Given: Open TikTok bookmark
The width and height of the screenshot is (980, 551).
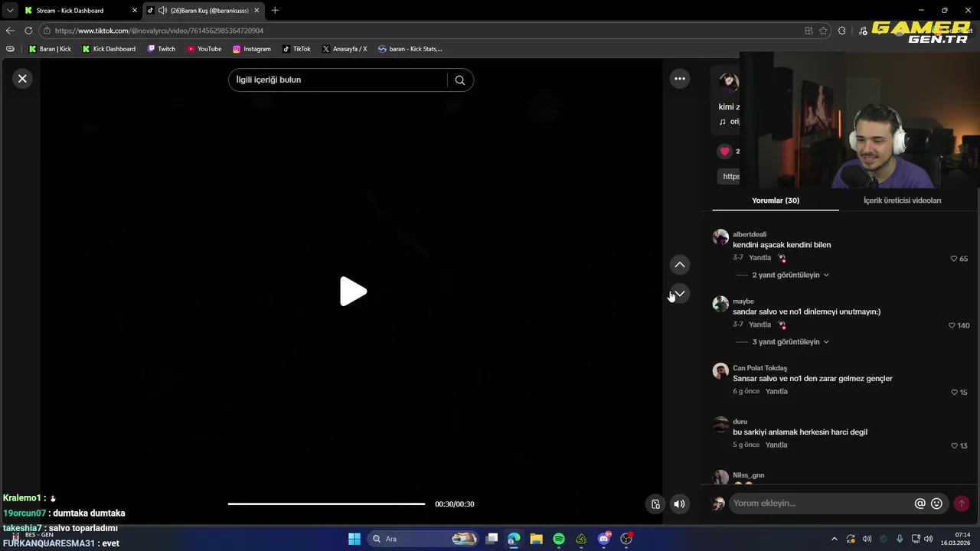Looking at the screenshot, I should (296, 49).
